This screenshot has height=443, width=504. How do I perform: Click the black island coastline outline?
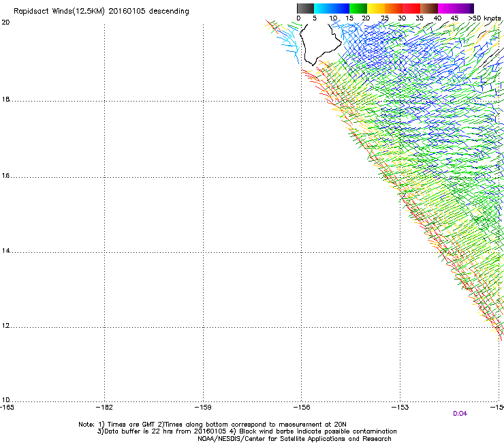320,45
